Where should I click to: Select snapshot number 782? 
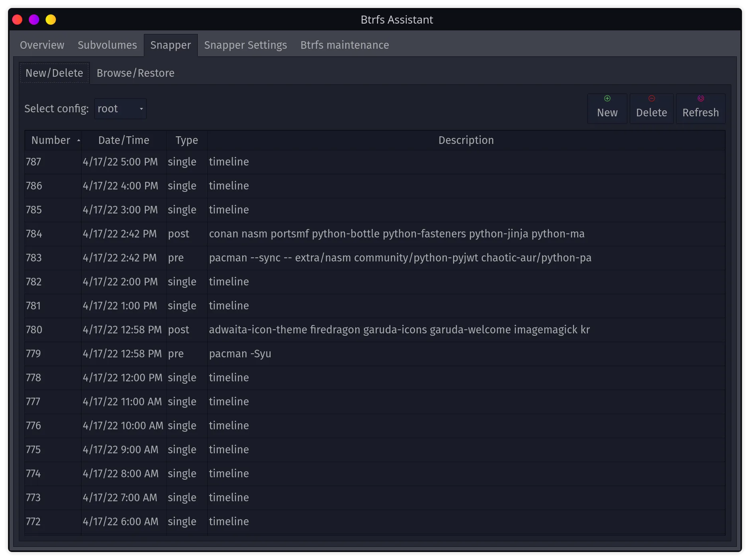53,282
